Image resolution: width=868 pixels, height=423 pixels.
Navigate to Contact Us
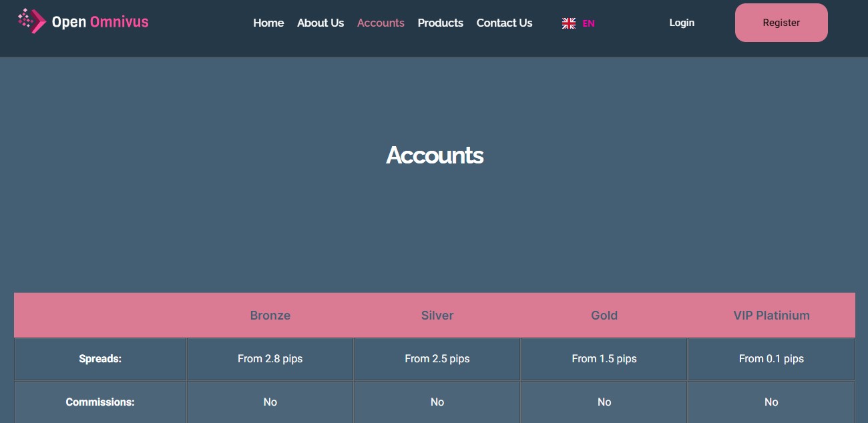pyautogui.click(x=505, y=23)
